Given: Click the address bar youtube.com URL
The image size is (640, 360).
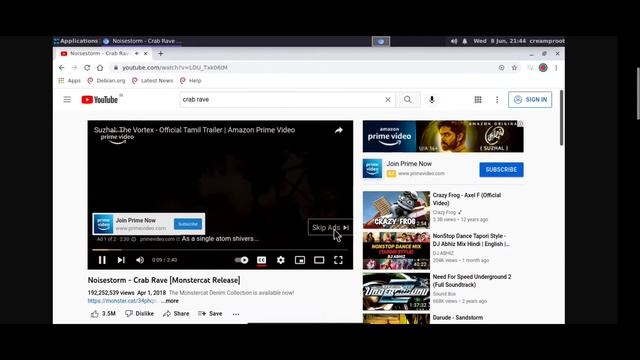Looking at the screenshot, I should pyautogui.click(x=175, y=68).
